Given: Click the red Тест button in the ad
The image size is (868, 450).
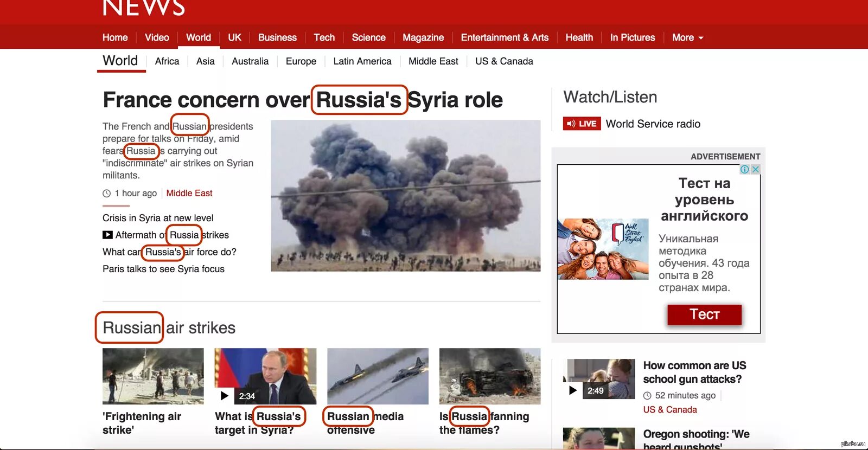Looking at the screenshot, I should [704, 314].
